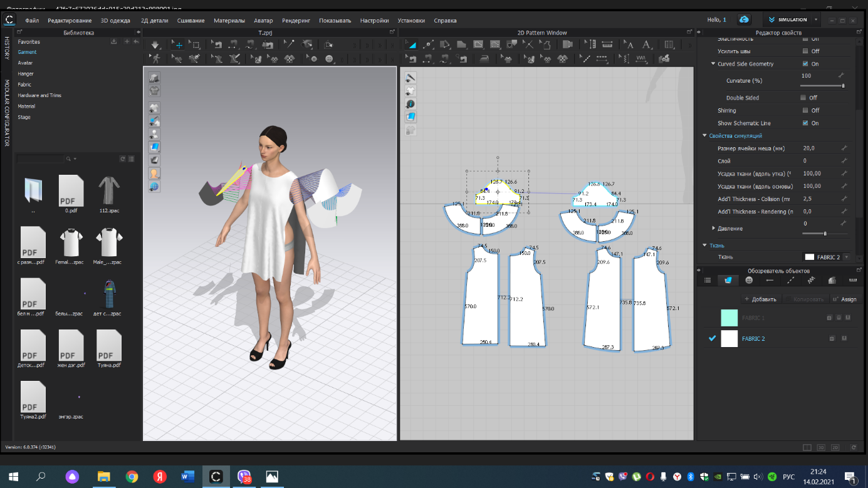Open the 'Hardware and Trims' library category

39,95
